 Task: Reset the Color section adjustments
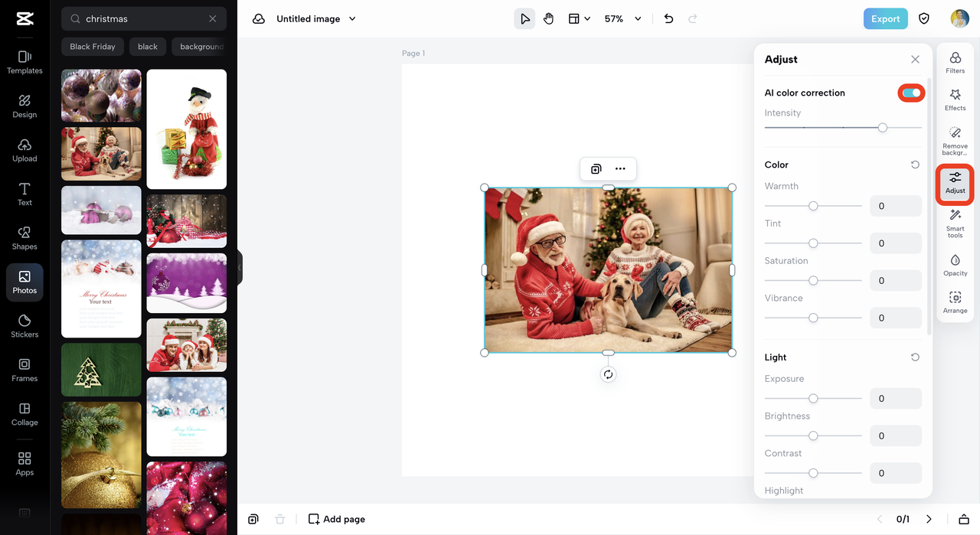[x=915, y=165]
